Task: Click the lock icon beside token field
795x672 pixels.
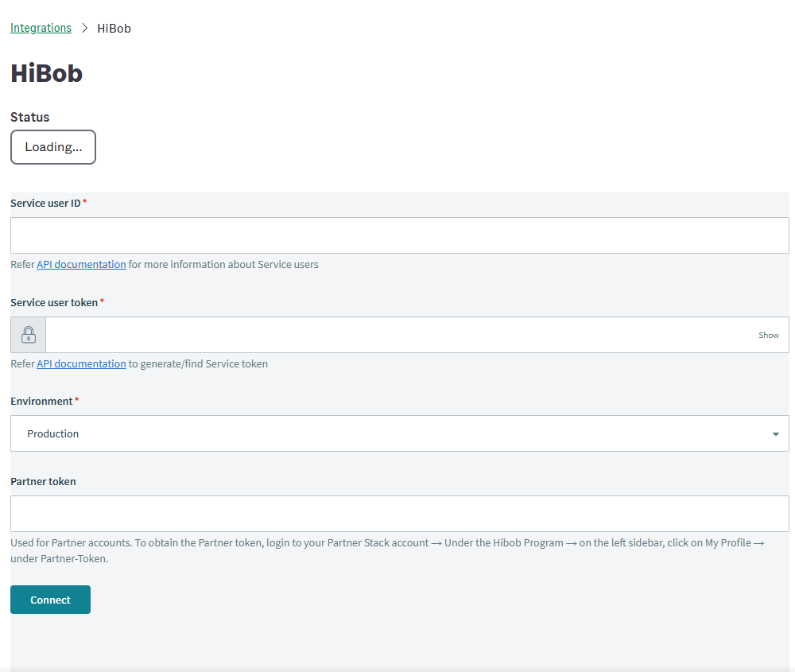Action: point(29,335)
